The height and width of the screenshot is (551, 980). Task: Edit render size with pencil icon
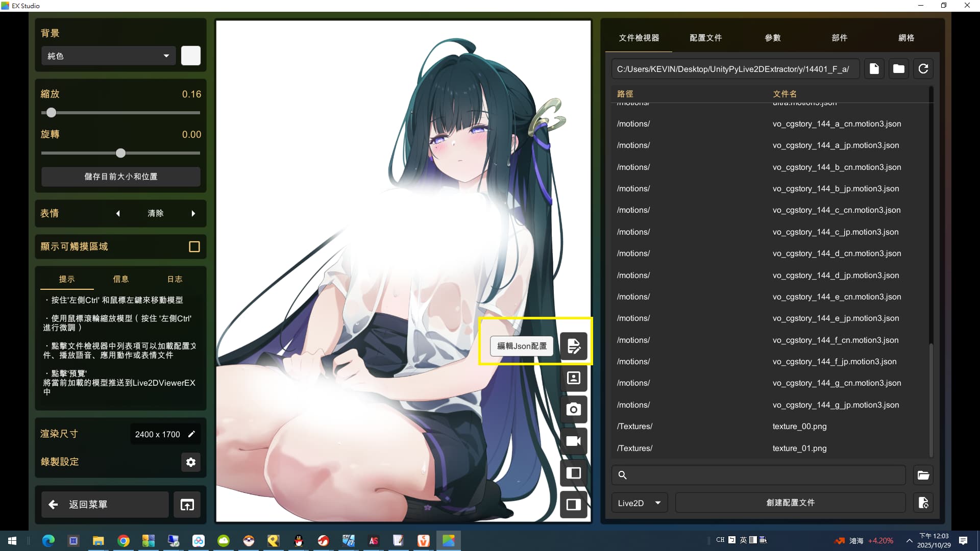point(191,434)
